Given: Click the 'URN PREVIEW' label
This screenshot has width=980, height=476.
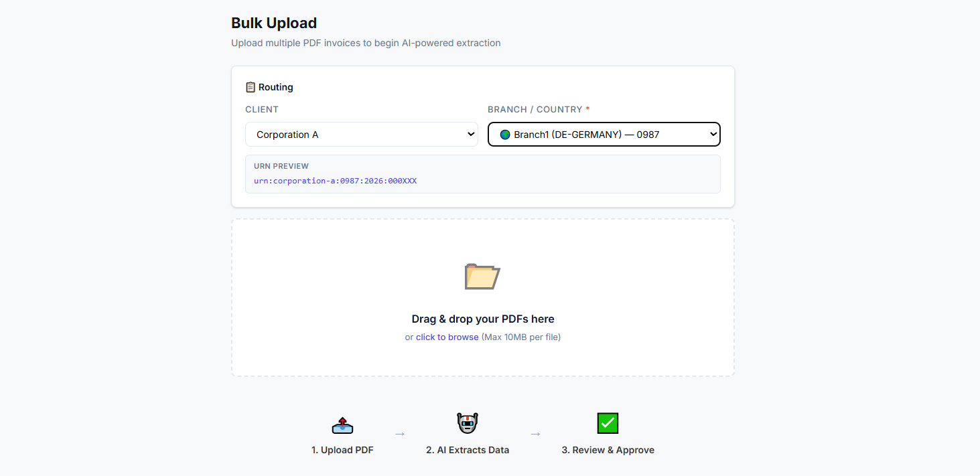Looking at the screenshot, I should [281, 166].
